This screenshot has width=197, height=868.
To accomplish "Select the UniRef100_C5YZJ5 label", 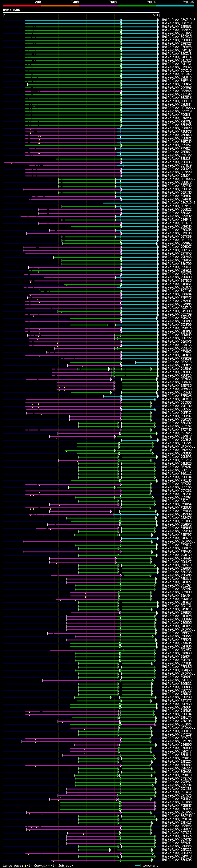I will 177,71.
